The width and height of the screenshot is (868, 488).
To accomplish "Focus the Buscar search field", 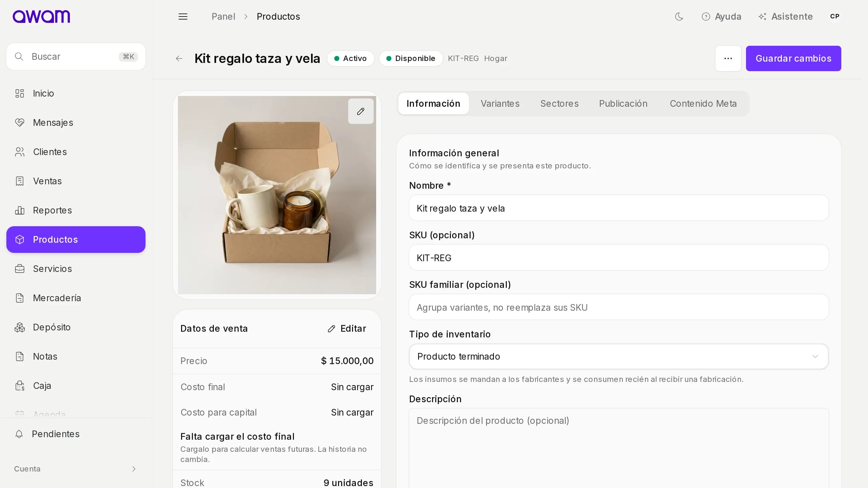I will tap(76, 57).
